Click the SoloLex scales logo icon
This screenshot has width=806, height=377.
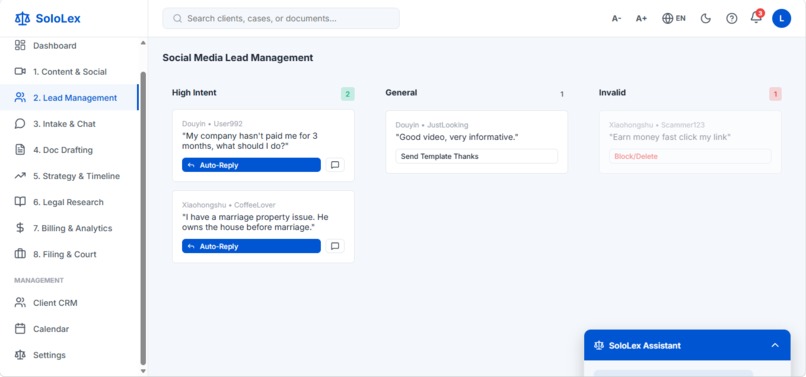point(23,19)
